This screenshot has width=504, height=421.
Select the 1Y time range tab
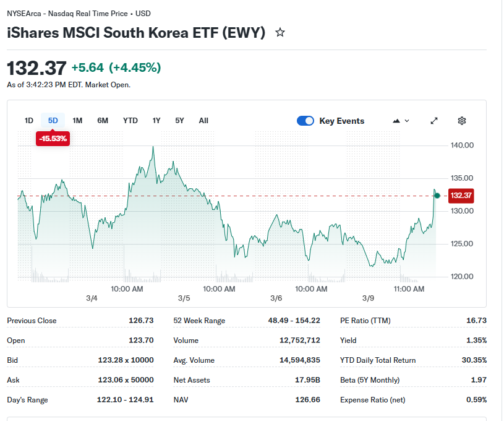(156, 121)
